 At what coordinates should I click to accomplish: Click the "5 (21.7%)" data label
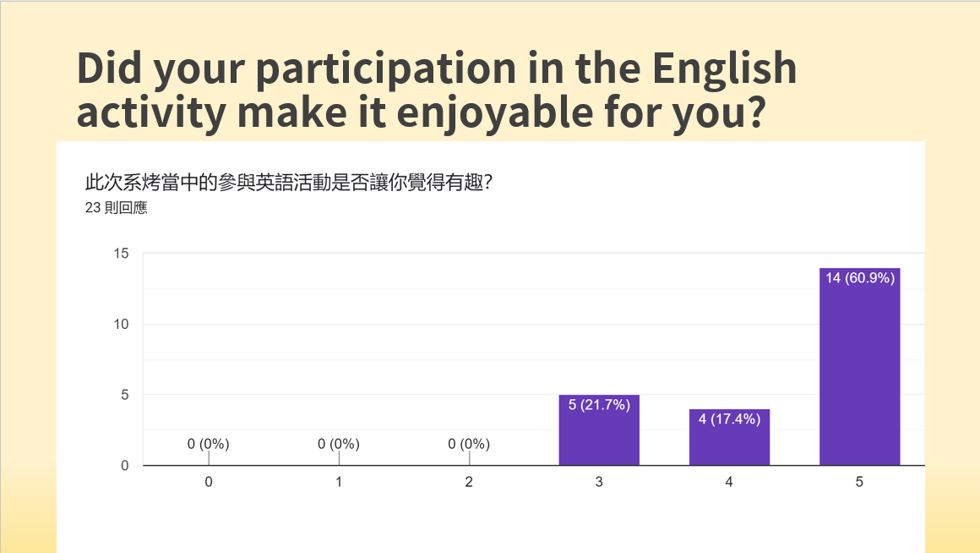[x=599, y=405]
